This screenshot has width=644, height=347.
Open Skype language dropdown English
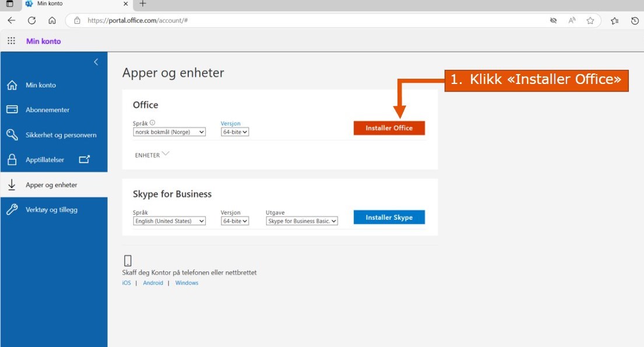[x=169, y=221]
